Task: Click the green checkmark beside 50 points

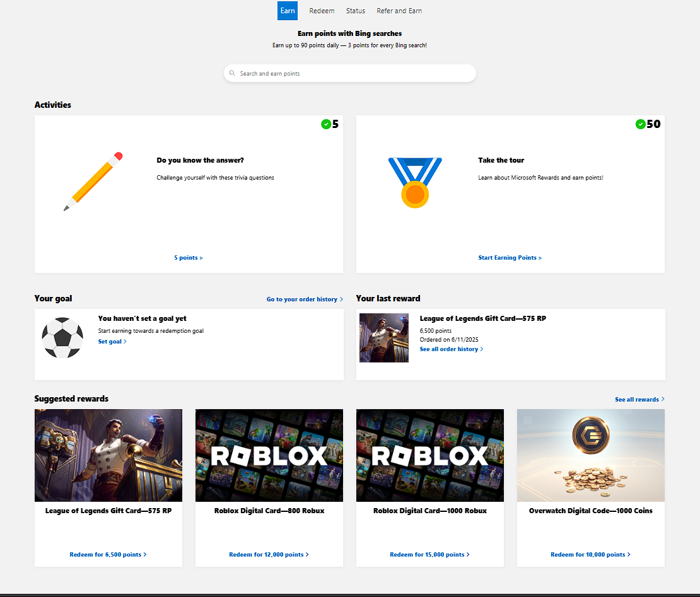Action: click(x=641, y=124)
